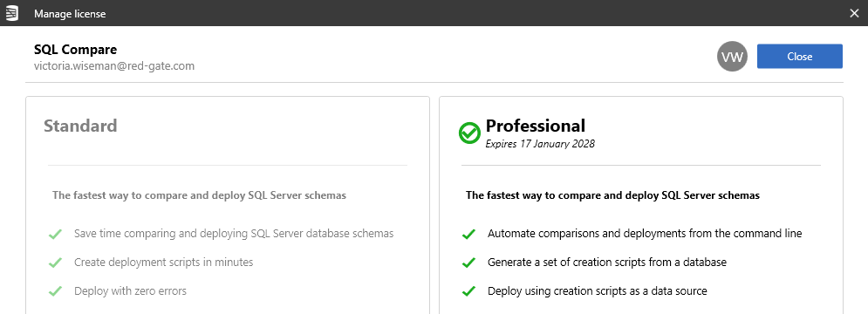Click checkmark beside Deploy using creation scripts
The image size is (868, 314).
[468, 290]
